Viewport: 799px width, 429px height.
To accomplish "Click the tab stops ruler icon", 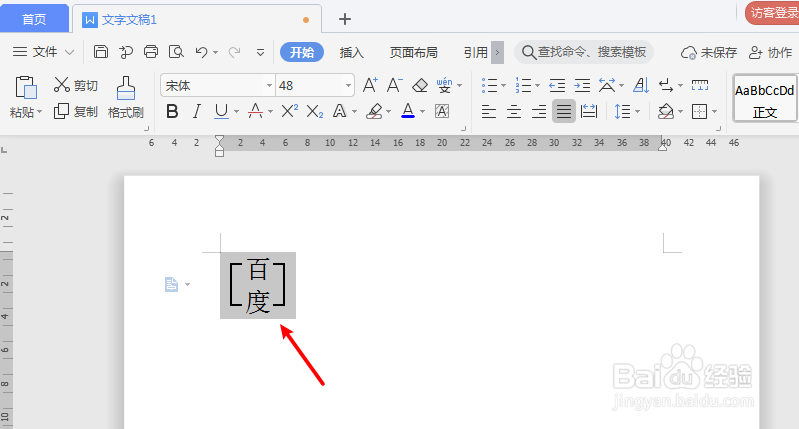I will point(700,85).
